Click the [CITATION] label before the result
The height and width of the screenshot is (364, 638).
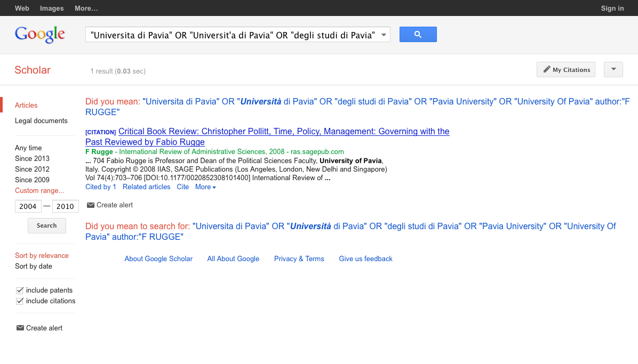(100, 132)
